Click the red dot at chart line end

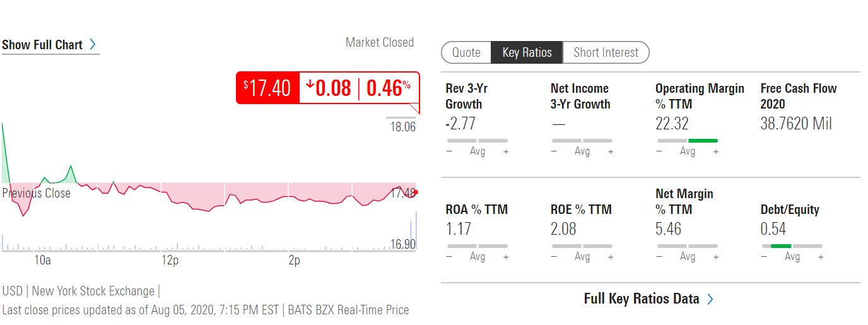[x=416, y=192]
